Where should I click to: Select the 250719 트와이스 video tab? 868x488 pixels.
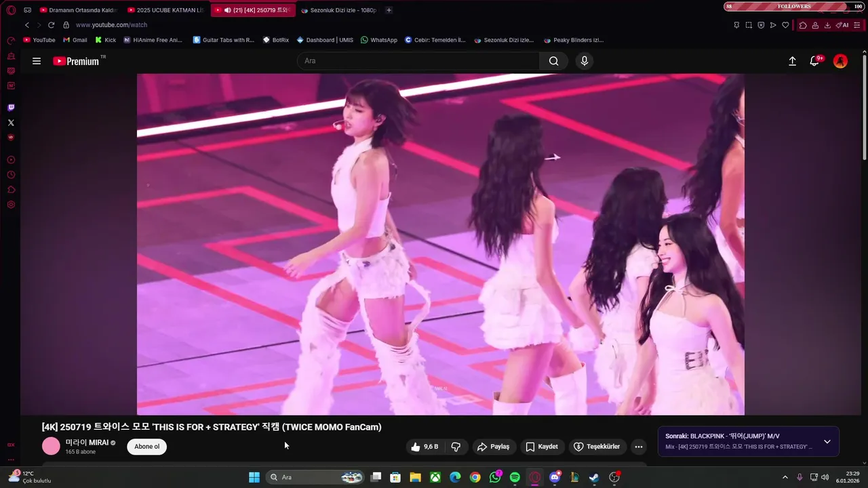253,10
